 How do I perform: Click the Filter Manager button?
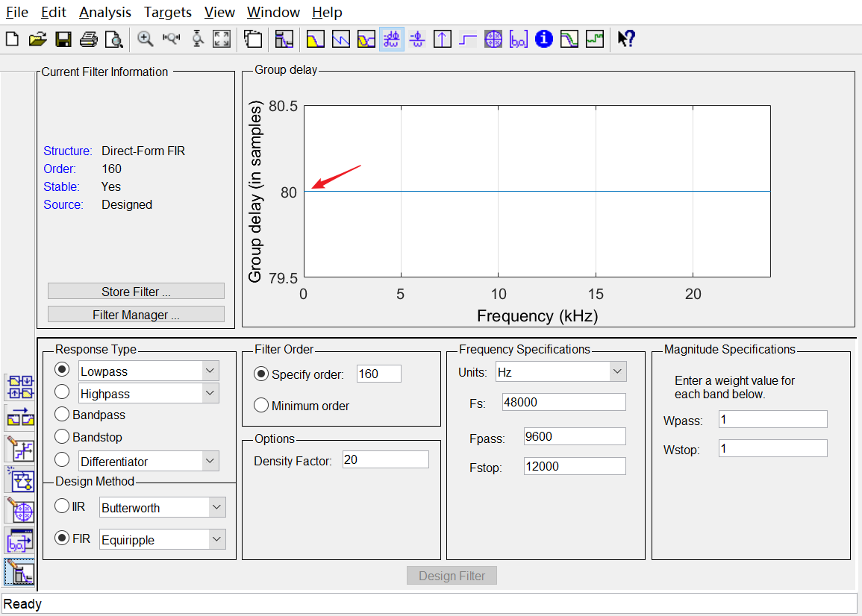click(x=136, y=314)
